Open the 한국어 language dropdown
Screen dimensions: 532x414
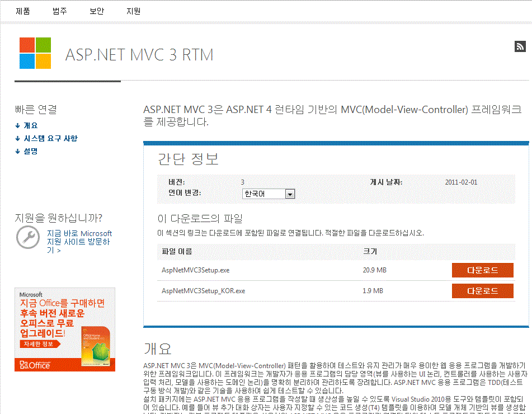[x=269, y=194]
